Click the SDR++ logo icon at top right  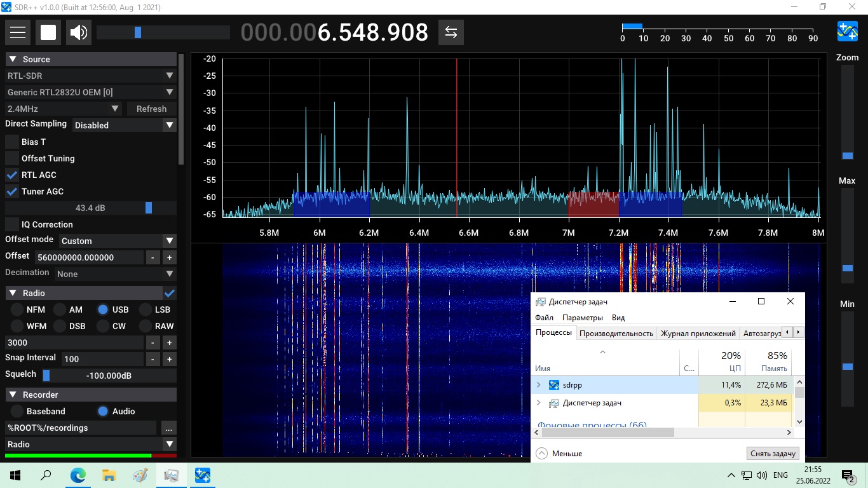[x=848, y=32]
